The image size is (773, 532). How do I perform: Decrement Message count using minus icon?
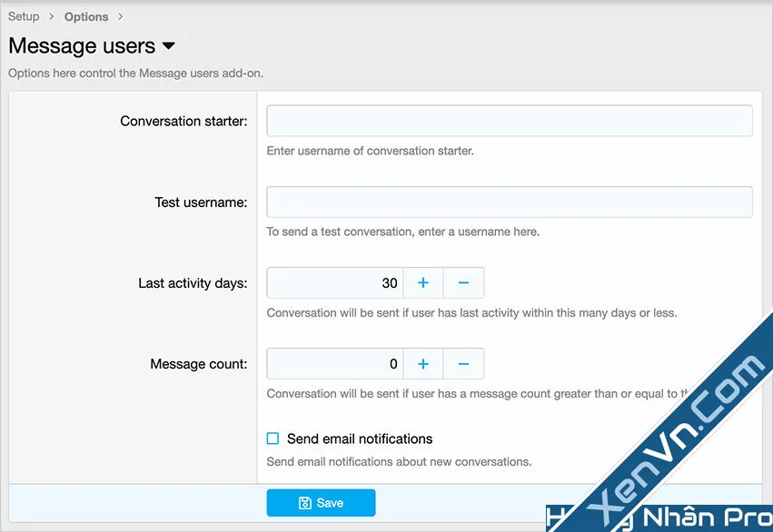click(463, 363)
